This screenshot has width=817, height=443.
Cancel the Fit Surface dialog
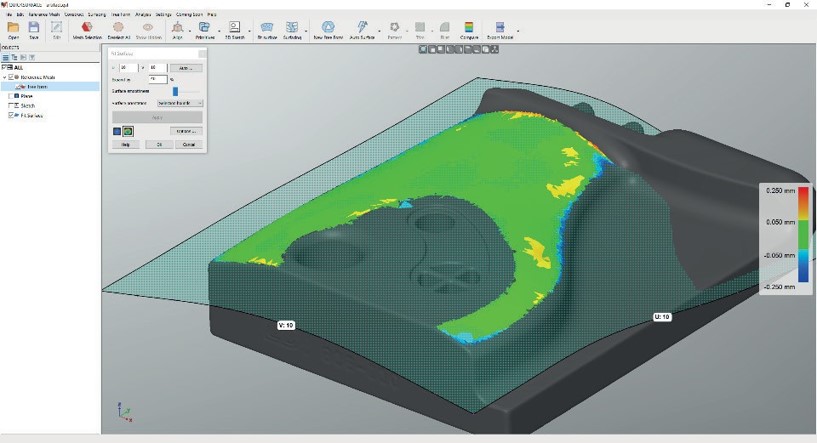[189, 144]
